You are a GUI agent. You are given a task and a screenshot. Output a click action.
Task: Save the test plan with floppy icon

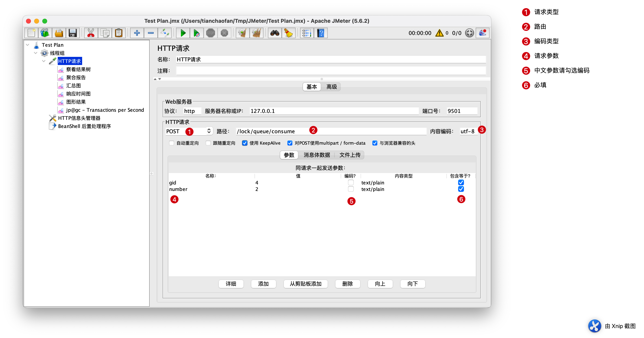[73, 33]
